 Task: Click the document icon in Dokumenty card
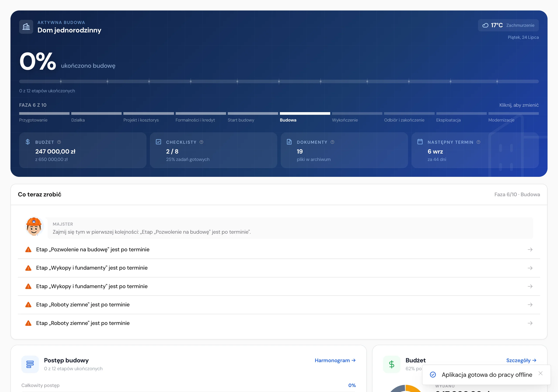[289, 142]
